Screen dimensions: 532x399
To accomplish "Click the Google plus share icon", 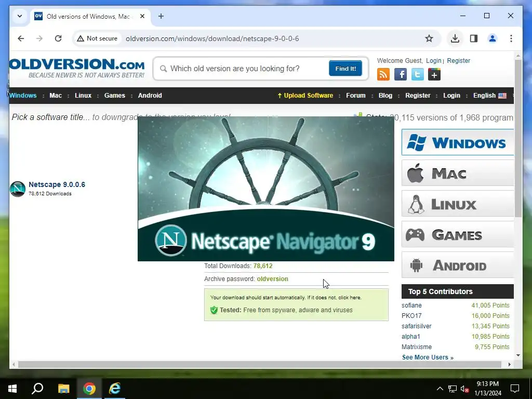I will tap(434, 74).
